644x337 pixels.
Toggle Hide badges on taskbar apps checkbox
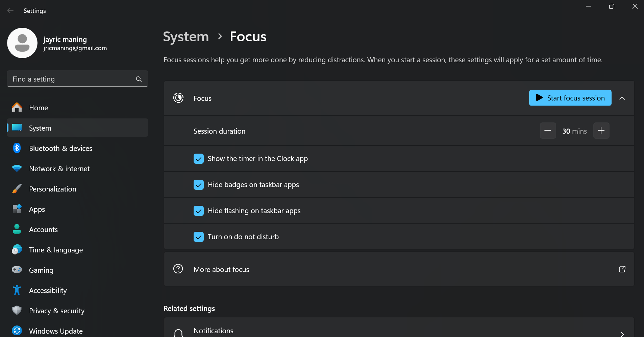[199, 185]
